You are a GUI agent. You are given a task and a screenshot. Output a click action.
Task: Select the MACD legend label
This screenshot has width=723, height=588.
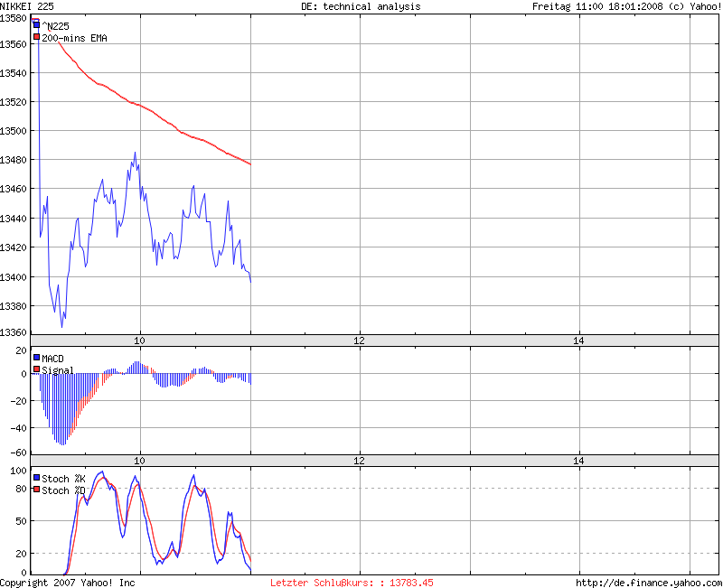(52, 359)
